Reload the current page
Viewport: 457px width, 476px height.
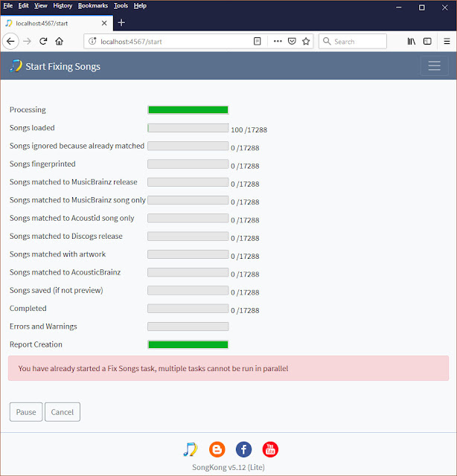pos(43,42)
